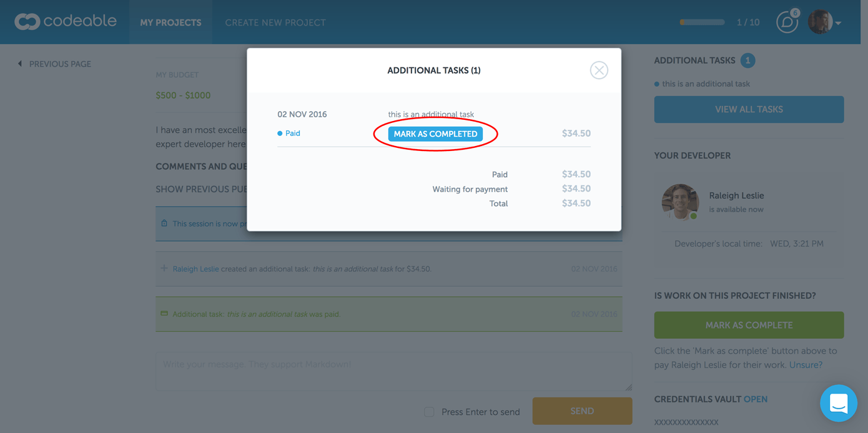This screenshot has height=433, width=868.
Task: Open the Intercom chat widget
Action: point(838,403)
